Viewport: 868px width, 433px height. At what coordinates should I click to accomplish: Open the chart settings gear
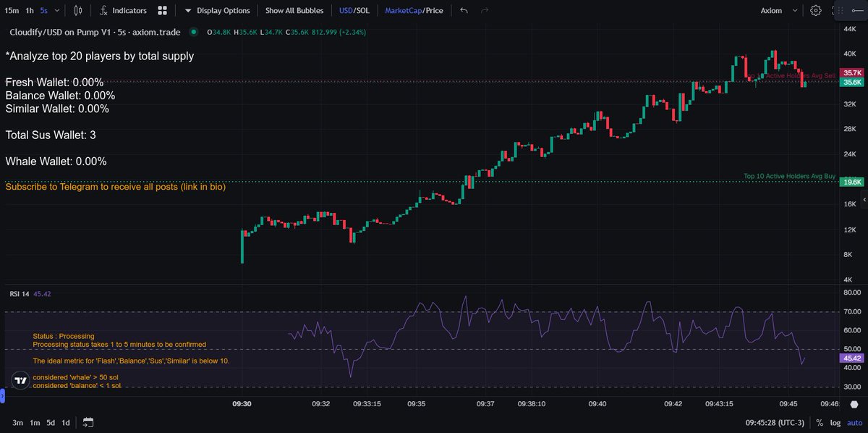tap(816, 10)
